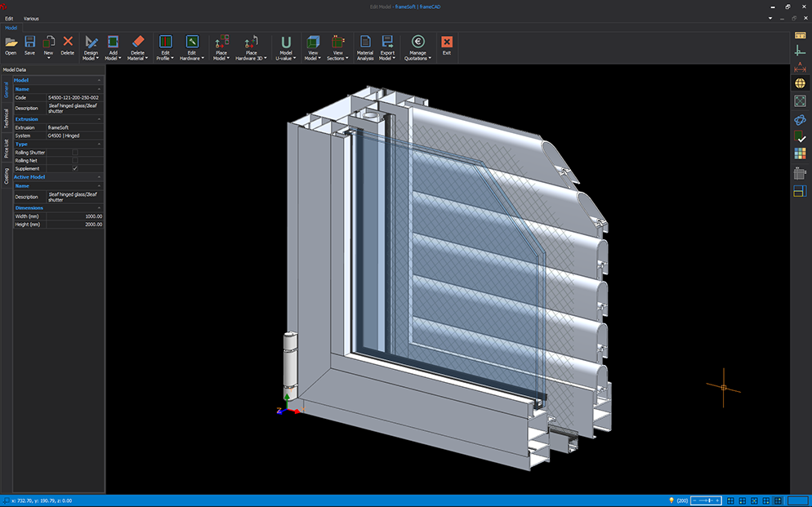
Task: Select the second grid snap toggle in status bar
Action: (743, 500)
